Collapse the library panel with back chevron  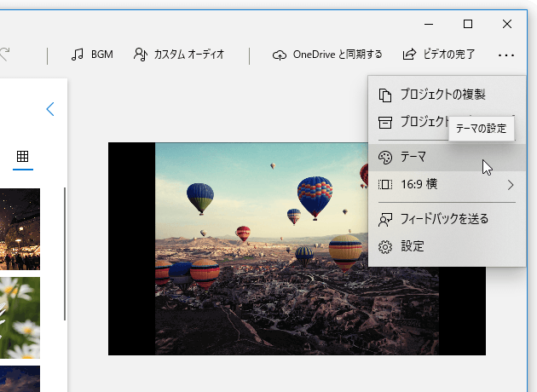tap(50, 109)
